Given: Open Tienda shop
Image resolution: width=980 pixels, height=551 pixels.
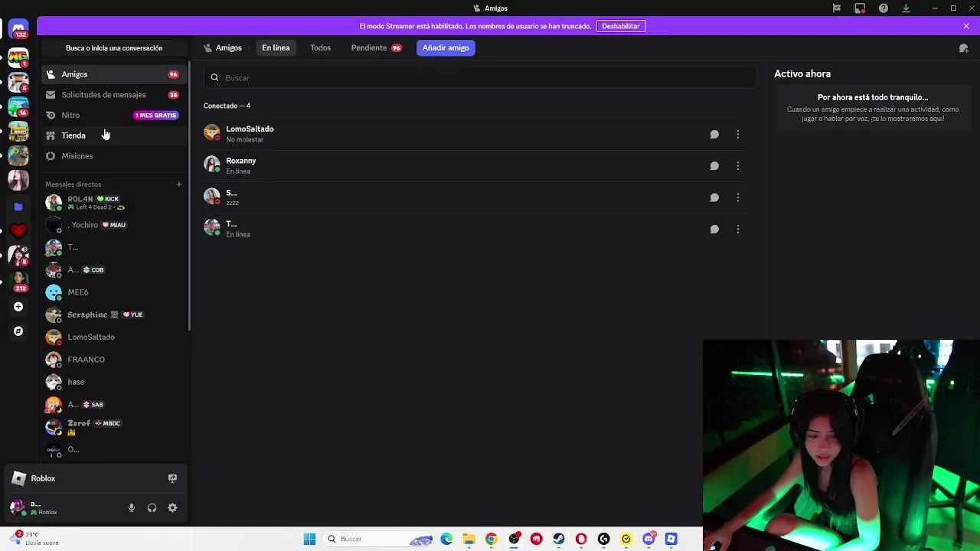Looking at the screenshot, I should [x=114, y=135].
